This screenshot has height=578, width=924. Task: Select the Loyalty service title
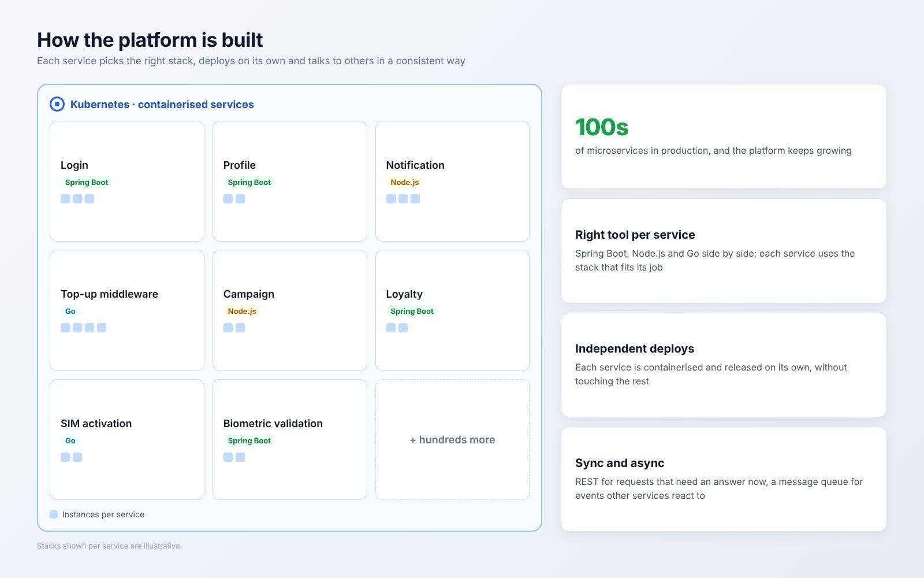404,294
